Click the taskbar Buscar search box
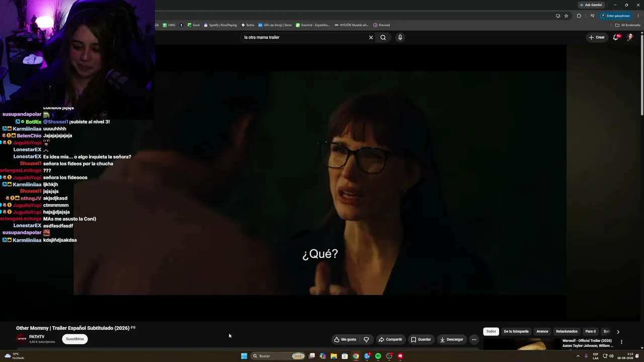The width and height of the screenshot is (644, 362). point(279,356)
